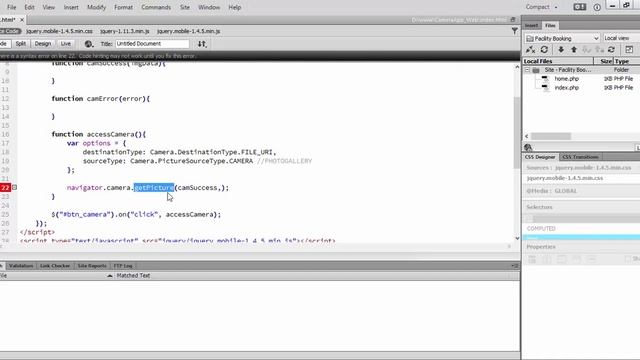The height and width of the screenshot is (360, 640).
Task: Open the FTP Log results tab
Action: click(x=123, y=266)
